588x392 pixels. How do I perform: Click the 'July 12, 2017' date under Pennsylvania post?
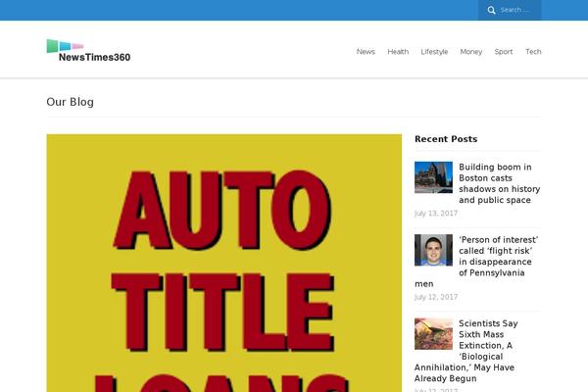coord(436,297)
